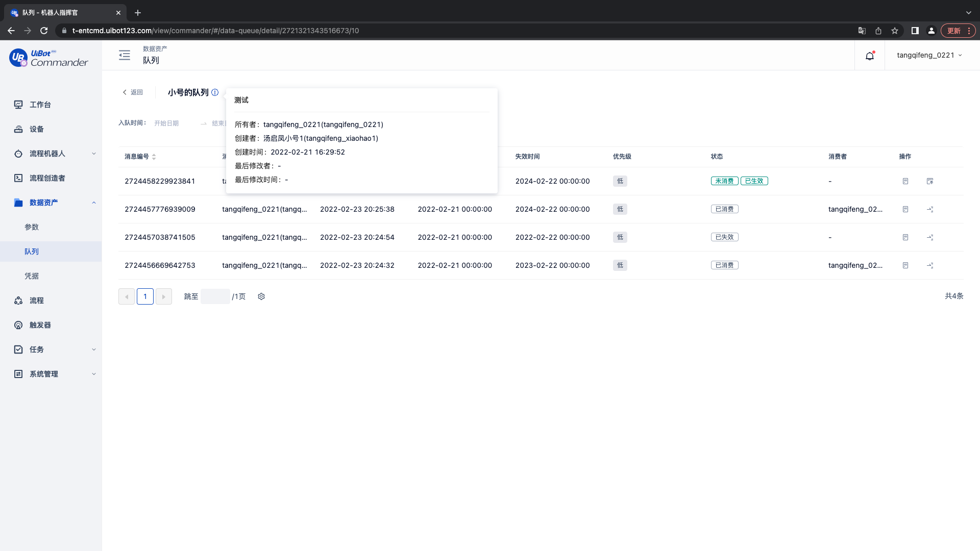Expand the 流程机器人 sidebar menu

51,154
